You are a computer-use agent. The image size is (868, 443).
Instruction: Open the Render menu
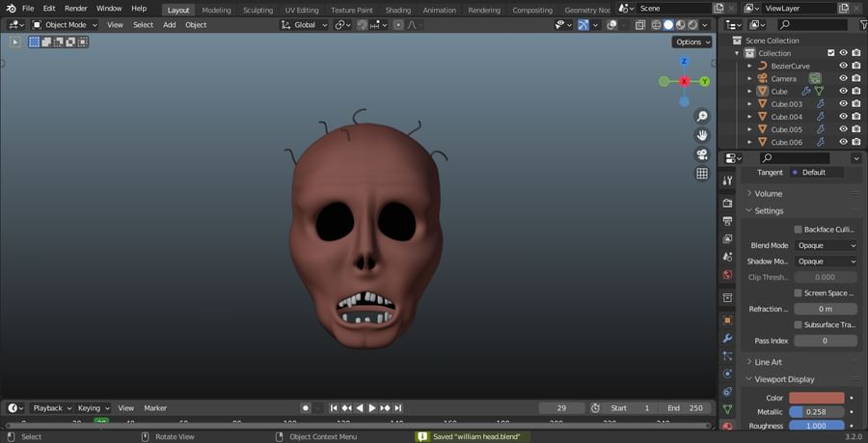(x=75, y=9)
